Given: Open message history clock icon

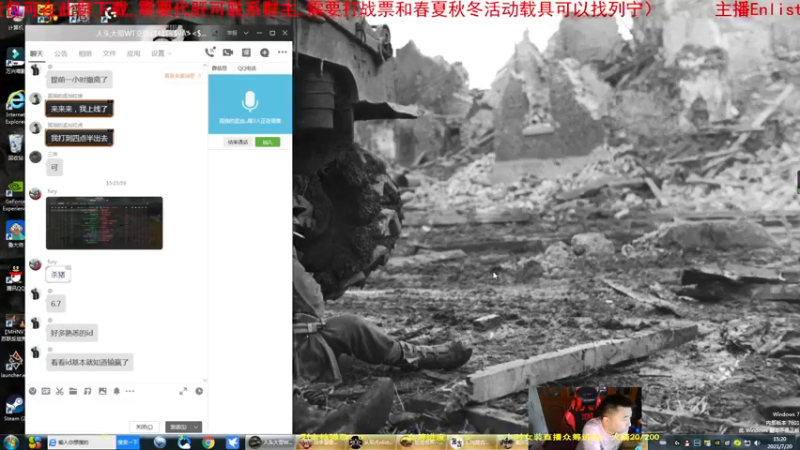Looking at the screenshot, I should pyautogui.click(x=199, y=391).
